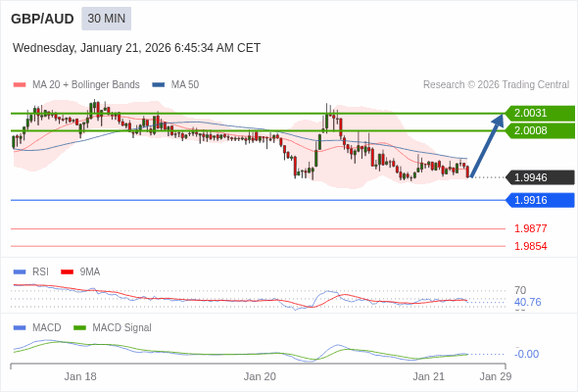The height and width of the screenshot is (392, 578).
Task: Click the Jan 18 axis date label
Action: (80, 376)
